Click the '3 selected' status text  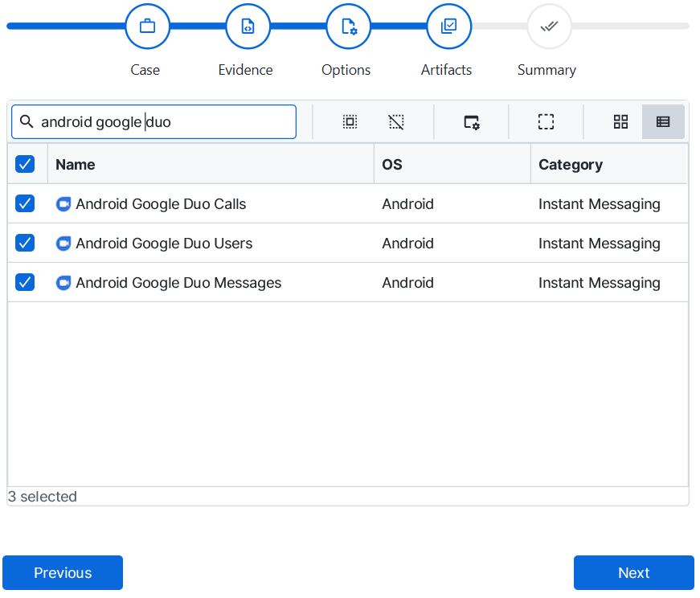pyautogui.click(x=43, y=497)
